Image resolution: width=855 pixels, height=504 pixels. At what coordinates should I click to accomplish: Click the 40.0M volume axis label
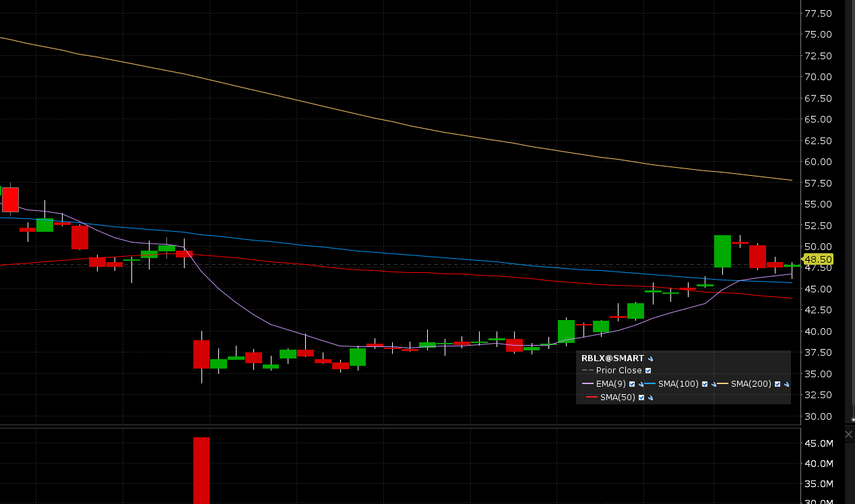click(x=819, y=464)
